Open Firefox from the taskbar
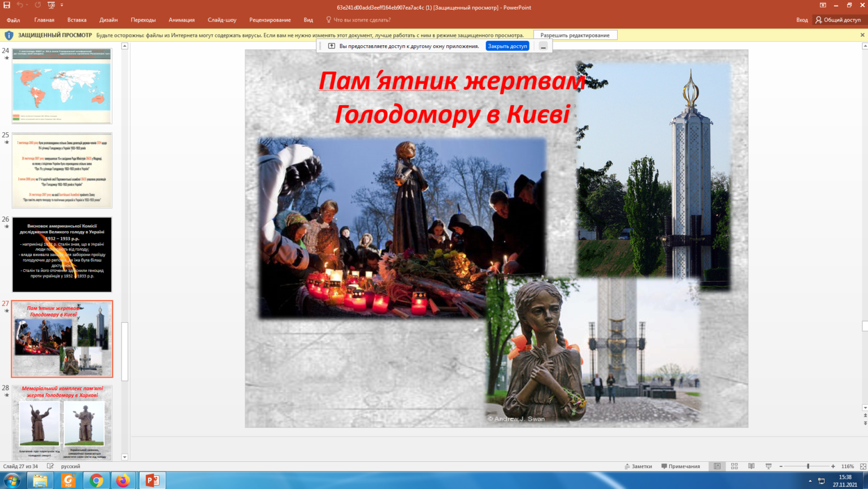Screen dimensions: 868x489 (123, 481)
